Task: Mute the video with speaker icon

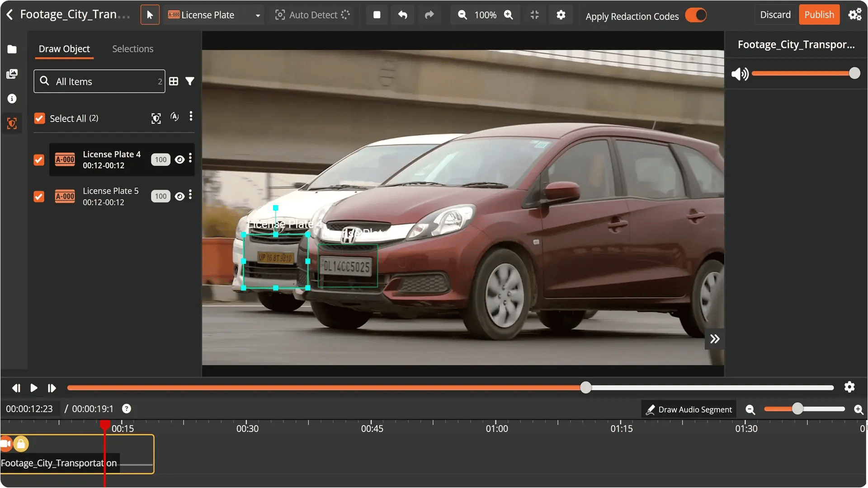Action: point(740,74)
